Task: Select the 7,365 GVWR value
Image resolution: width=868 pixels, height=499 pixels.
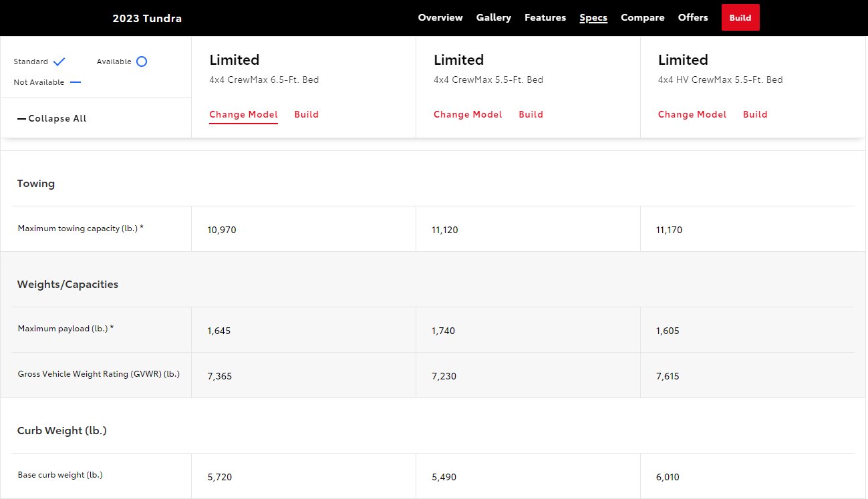Action: [220, 376]
